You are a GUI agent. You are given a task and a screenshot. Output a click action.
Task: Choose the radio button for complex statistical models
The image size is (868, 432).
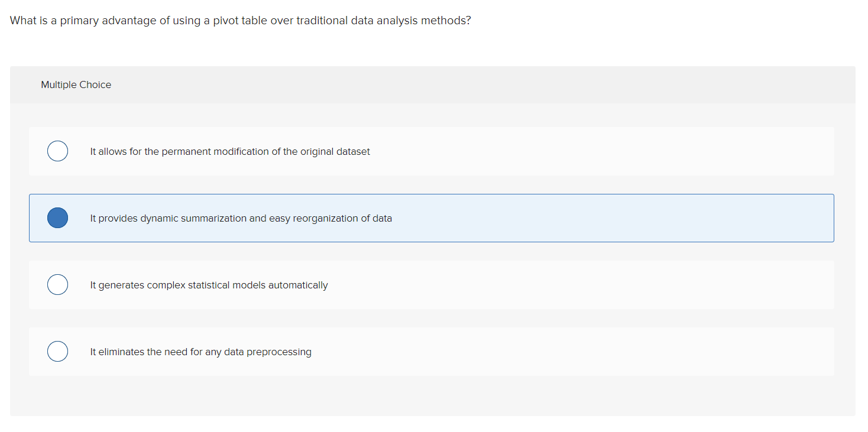point(57,285)
